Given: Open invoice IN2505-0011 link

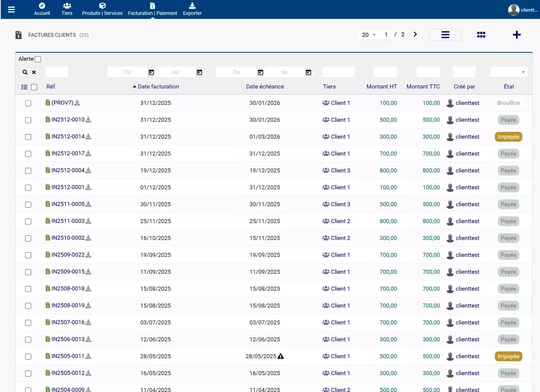Looking at the screenshot, I should 68,356.
